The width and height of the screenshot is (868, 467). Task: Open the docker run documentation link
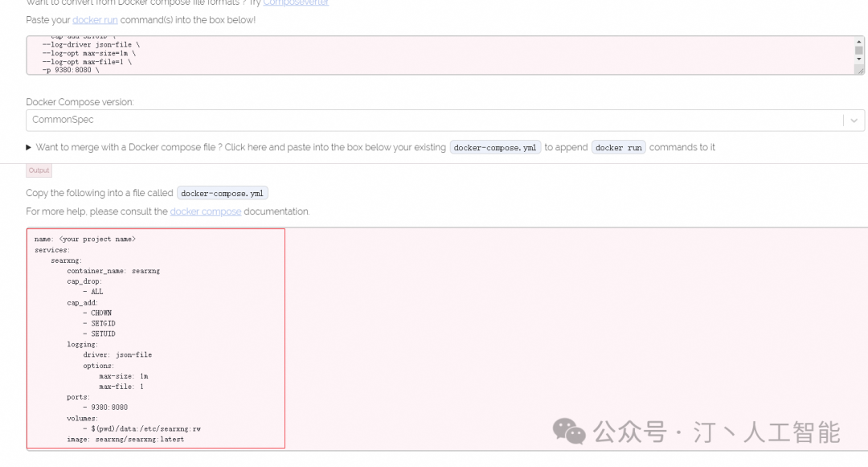(95, 20)
